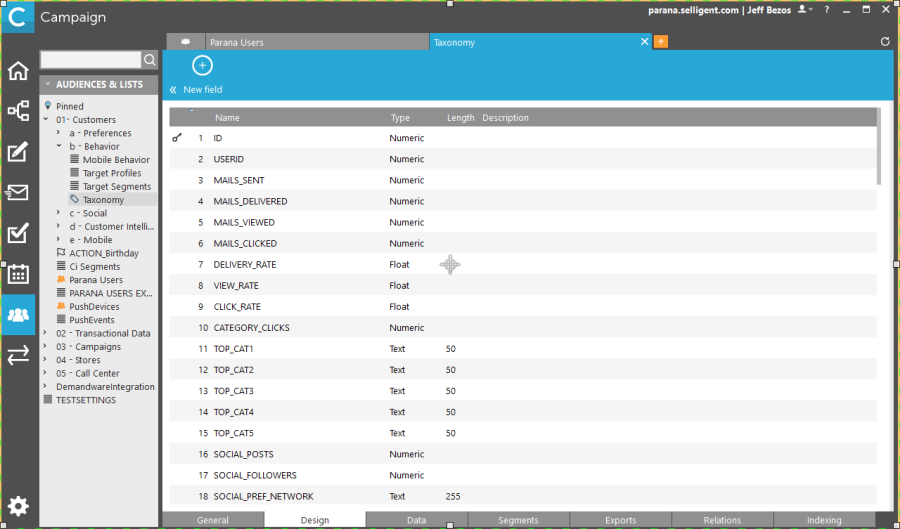Viewport: 900px width, 529px height.
Task: Click the envelope icon in sidebar
Action: [x=18, y=193]
